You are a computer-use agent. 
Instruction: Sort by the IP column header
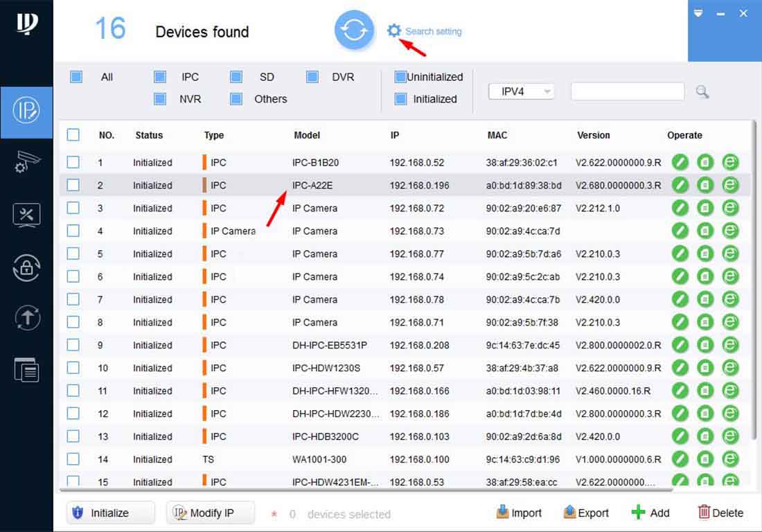[x=395, y=135]
